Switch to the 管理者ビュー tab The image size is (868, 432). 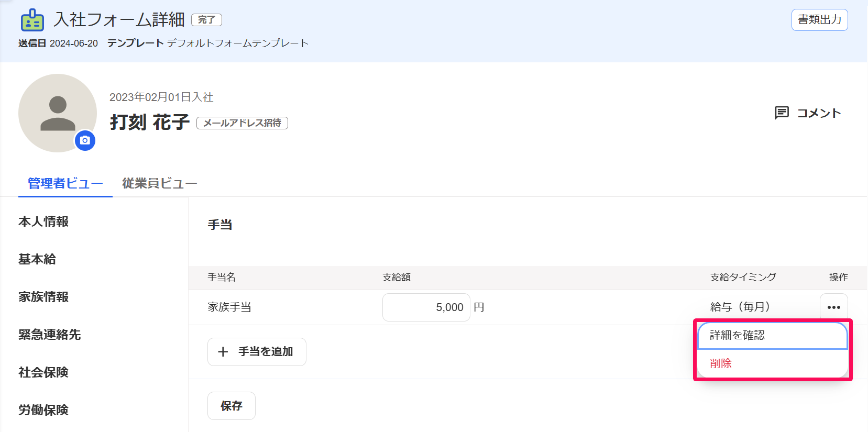click(65, 183)
